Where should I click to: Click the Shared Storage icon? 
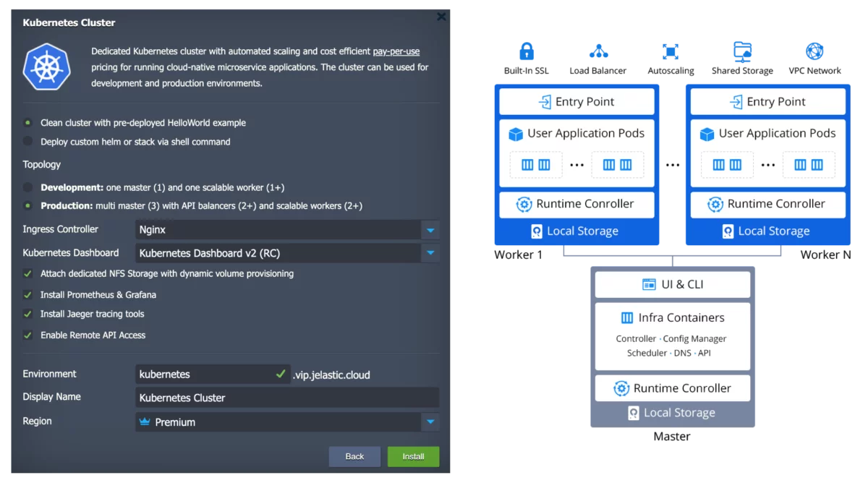pos(742,51)
